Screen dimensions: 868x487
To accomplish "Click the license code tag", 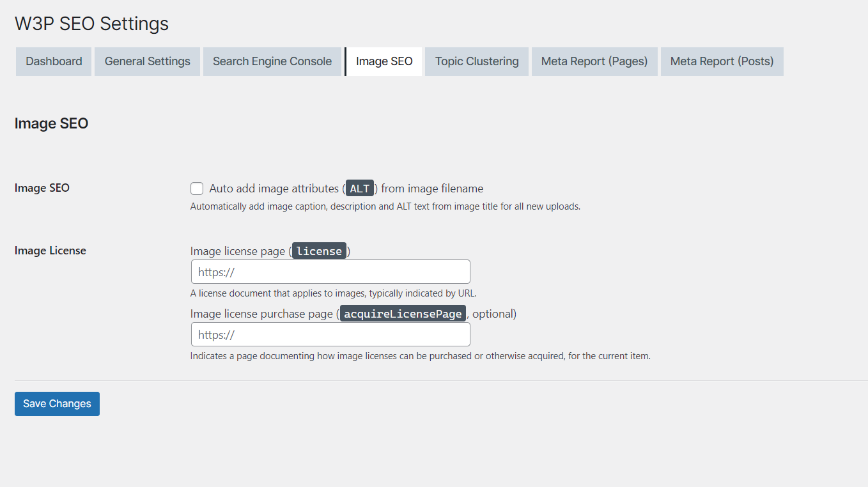I will coord(320,251).
